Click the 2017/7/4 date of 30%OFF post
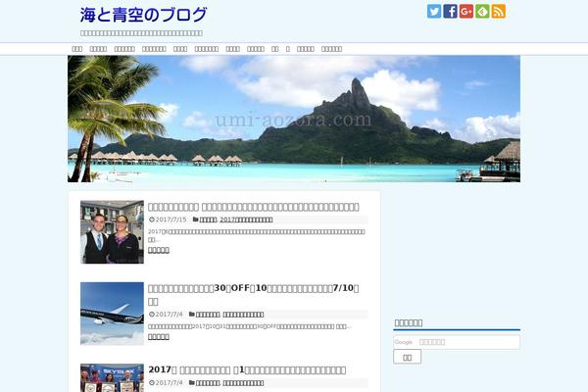Screen dimensions: 588x392 point(170,314)
